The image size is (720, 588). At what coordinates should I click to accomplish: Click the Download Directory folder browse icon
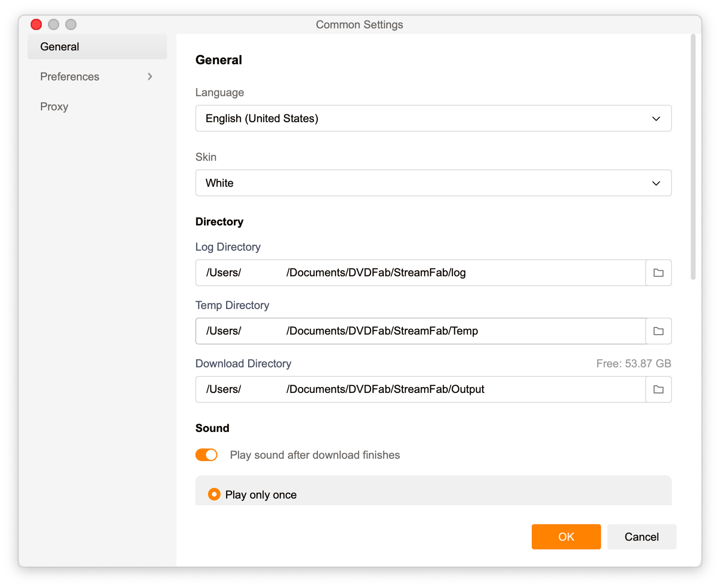[x=658, y=390]
